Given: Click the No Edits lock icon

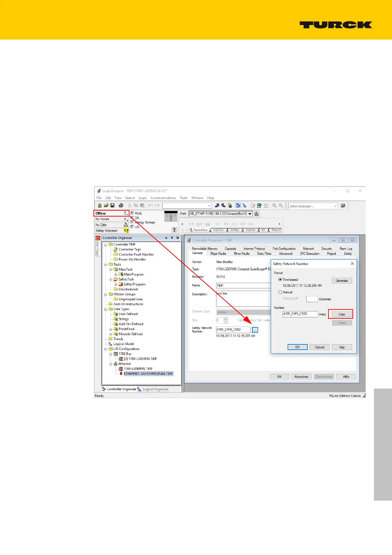Looking at the screenshot, I should coord(126,225).
